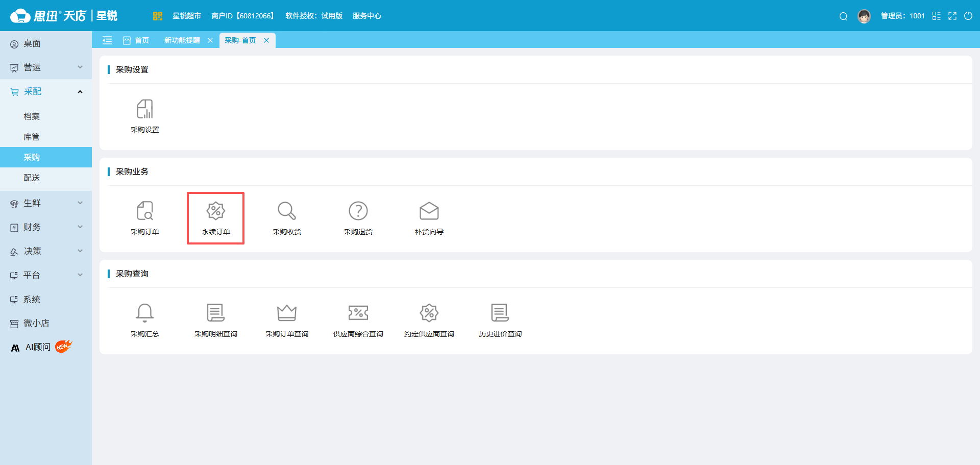Switch to the 首页 tab
Image resolution: width=980 pixels, height=465 pixels.
[136, 40]
